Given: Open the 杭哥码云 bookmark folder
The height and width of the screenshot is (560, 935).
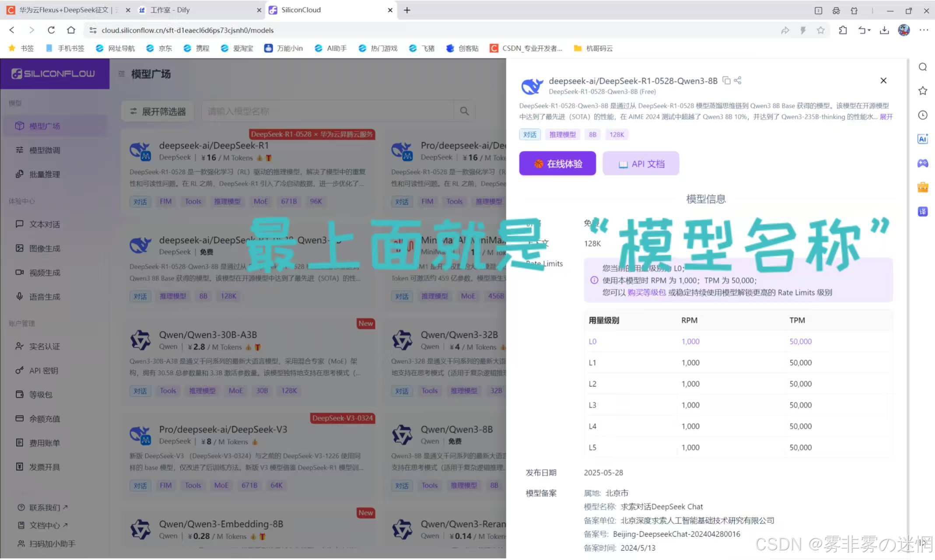Looking at the screenshot, I should click(x=593, y=48).
